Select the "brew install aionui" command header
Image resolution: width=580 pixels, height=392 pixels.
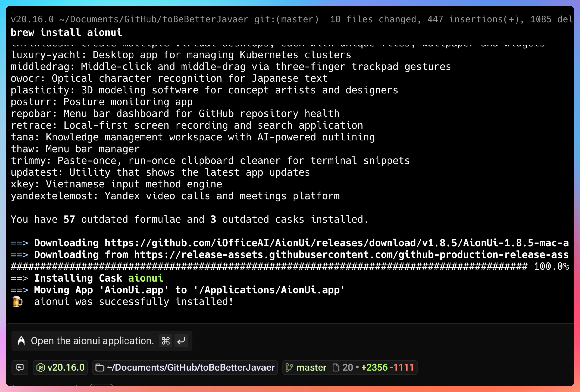click(66, 32)
